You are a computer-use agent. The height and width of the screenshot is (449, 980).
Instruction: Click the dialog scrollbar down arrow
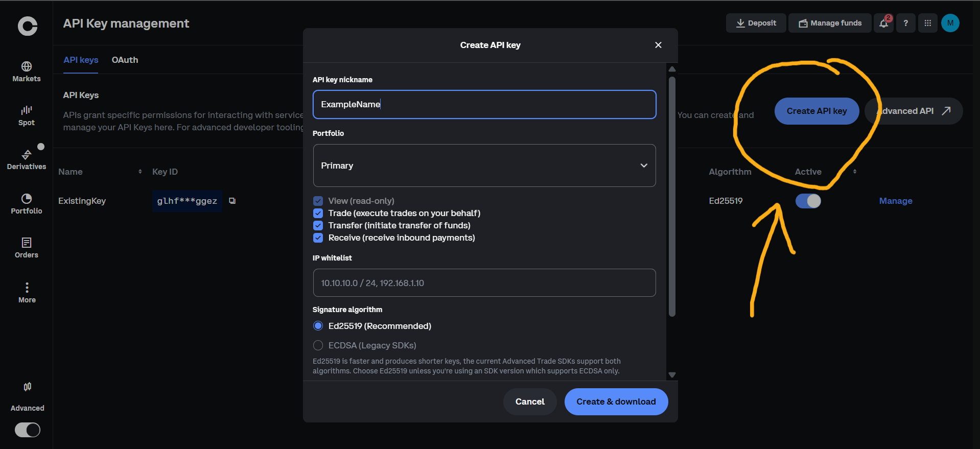pyautogui.click(x=672, y=375)
